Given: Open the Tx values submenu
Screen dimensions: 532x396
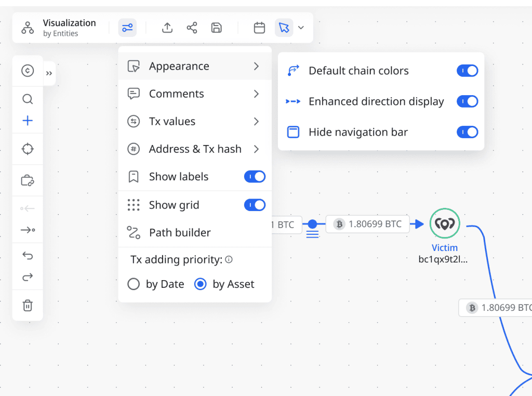Looking at the screenshot, I should 195,122.
